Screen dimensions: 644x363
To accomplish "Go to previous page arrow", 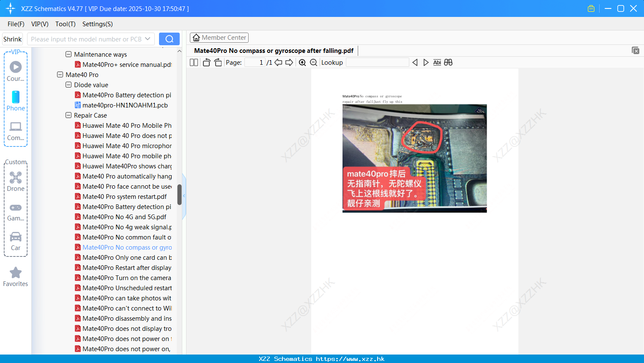I will [278, 62].
